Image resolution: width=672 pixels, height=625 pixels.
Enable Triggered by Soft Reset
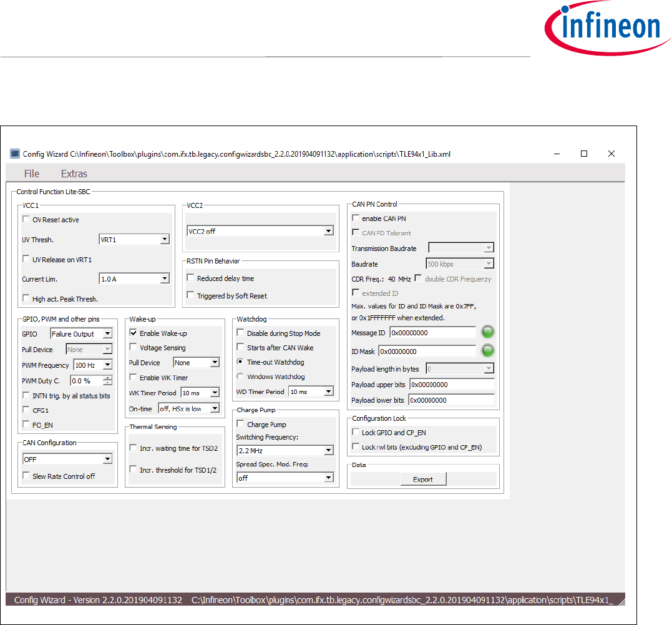(x=191, y=295)
